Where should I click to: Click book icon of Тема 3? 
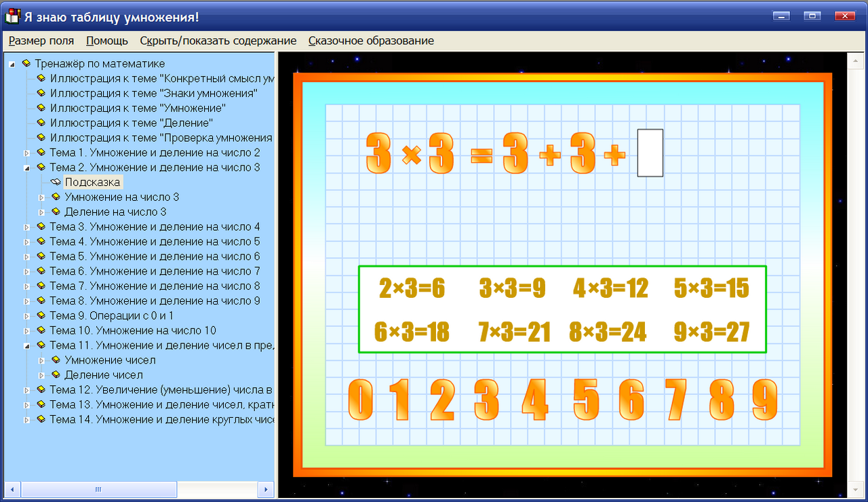point(41,227)
